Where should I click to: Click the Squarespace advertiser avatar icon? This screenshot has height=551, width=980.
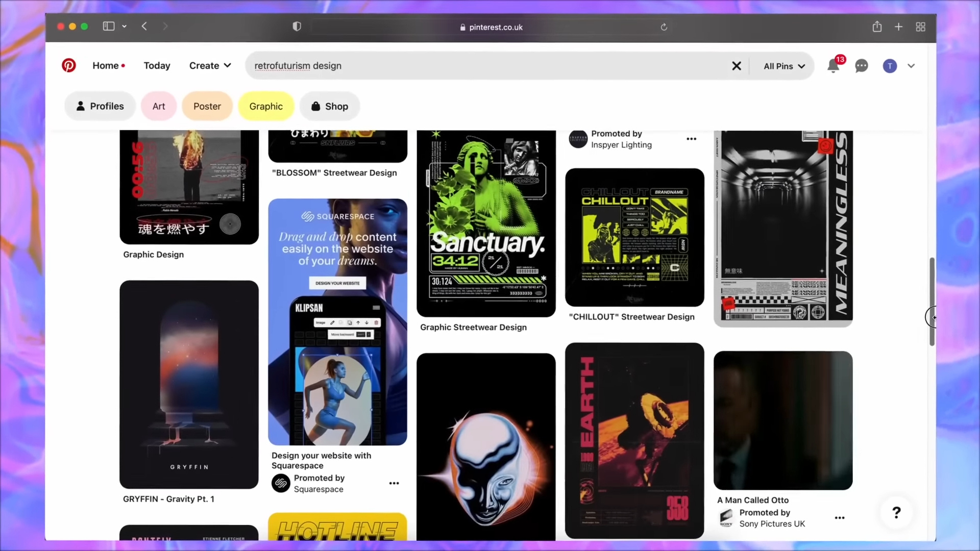click(x=281, y=483)
